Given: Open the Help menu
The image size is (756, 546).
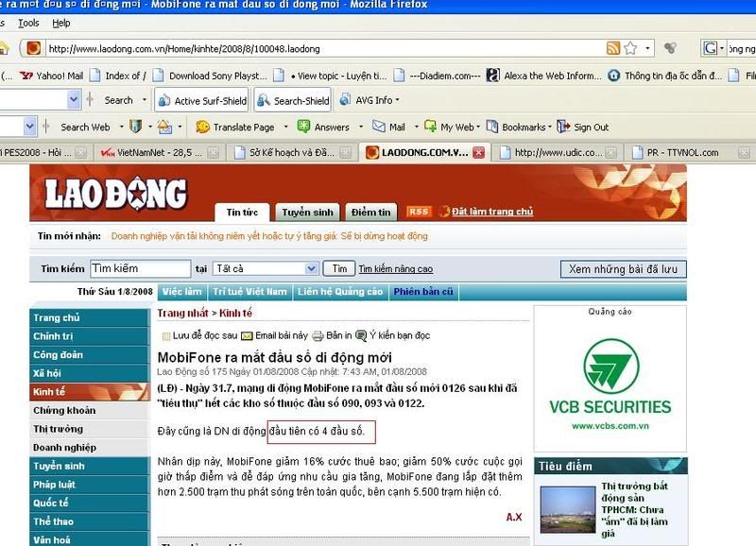Looking at the screenshot, I should tap(61, 23).
